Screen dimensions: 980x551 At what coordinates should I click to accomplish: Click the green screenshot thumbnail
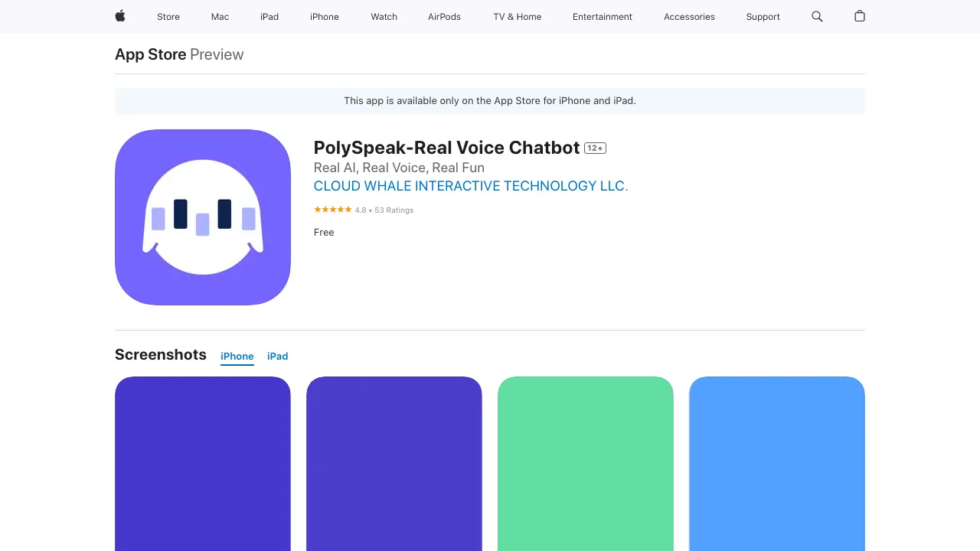click(585, 463)
